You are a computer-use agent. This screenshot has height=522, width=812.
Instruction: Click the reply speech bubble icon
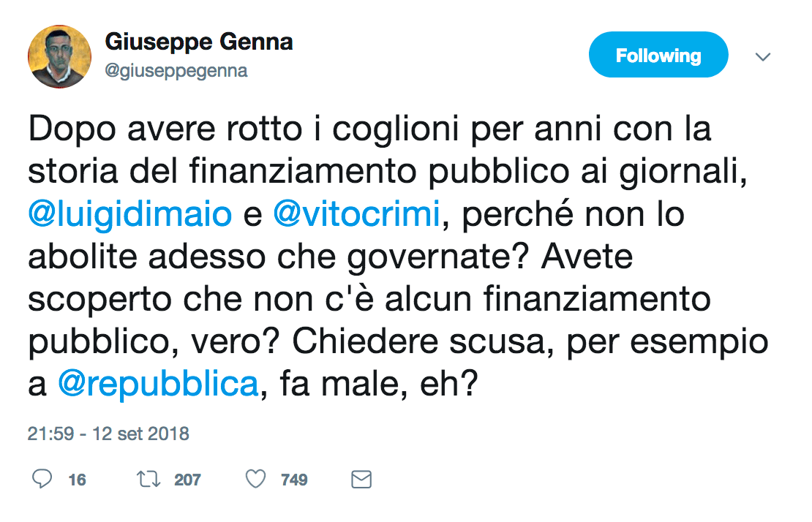(x=43, y=480)
